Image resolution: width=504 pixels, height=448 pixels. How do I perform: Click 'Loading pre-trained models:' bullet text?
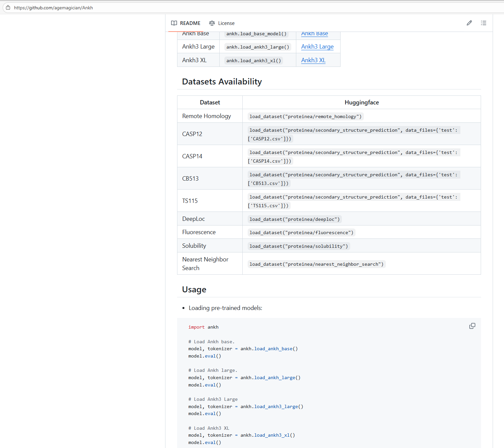225,308
